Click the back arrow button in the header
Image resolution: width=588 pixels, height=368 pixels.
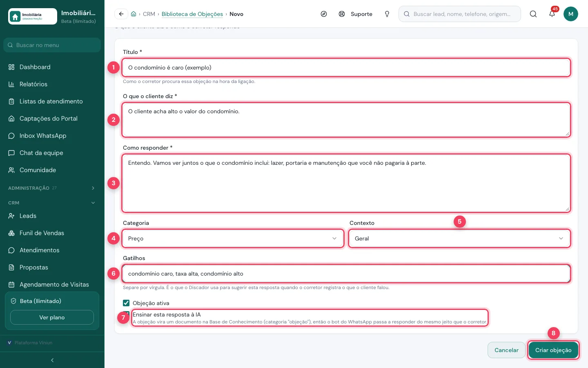121,14
